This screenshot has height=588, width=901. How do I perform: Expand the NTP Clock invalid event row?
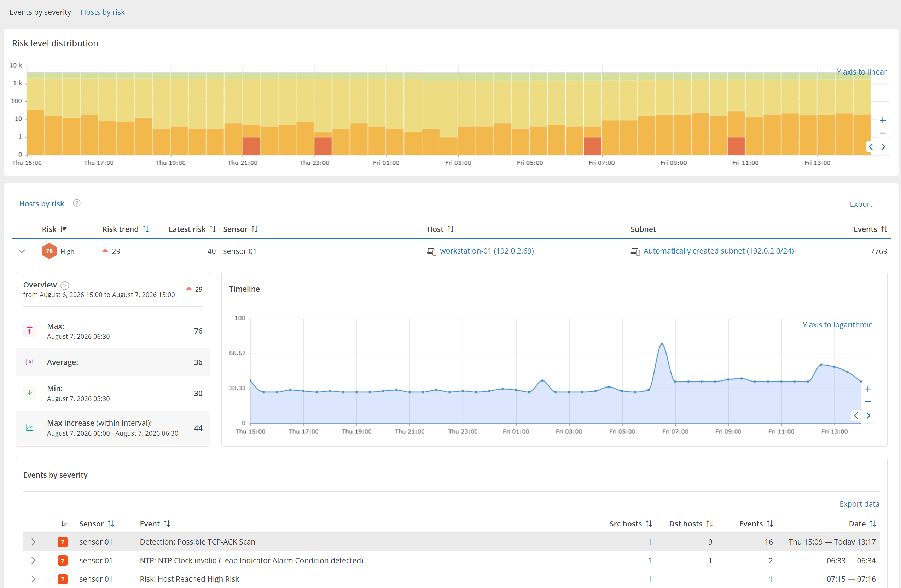33,560
